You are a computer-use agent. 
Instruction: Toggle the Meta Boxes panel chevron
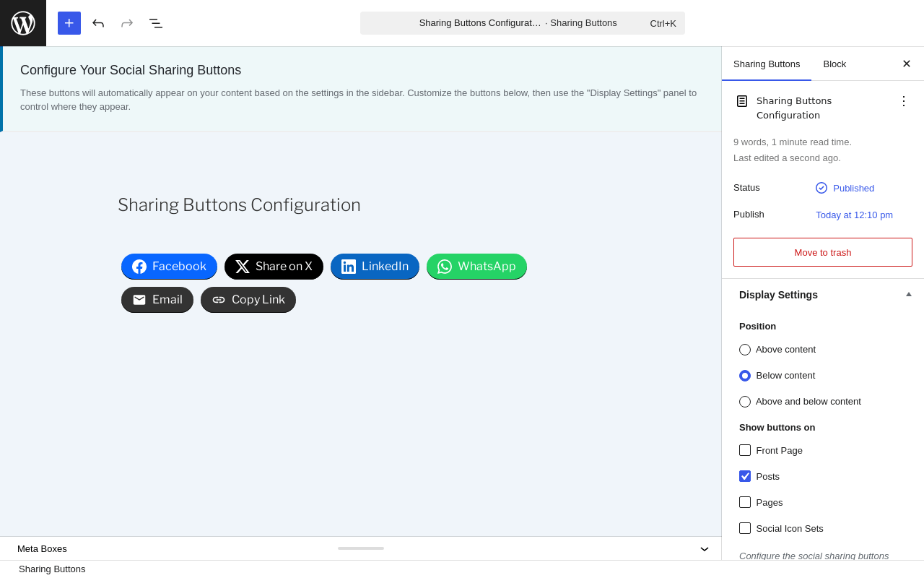click(x=705, y=549)
